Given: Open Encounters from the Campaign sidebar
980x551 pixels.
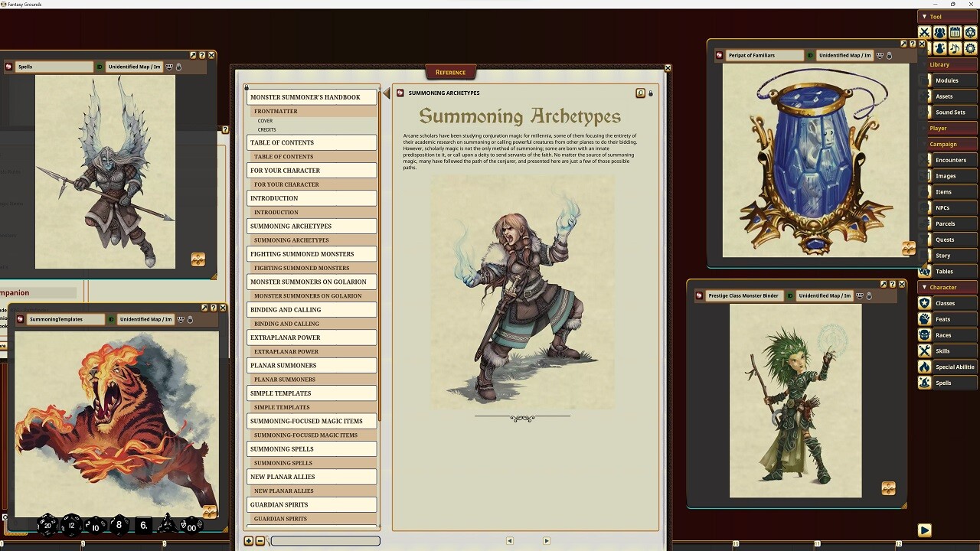Looking at the screenshot, I should tap(949, 160).
